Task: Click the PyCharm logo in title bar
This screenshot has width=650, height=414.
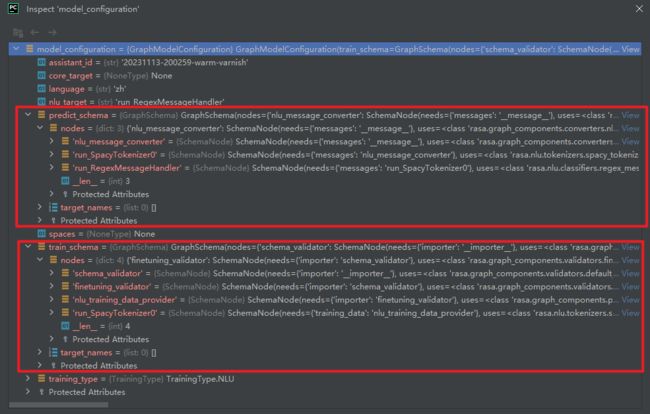Action: pos(12,10)
